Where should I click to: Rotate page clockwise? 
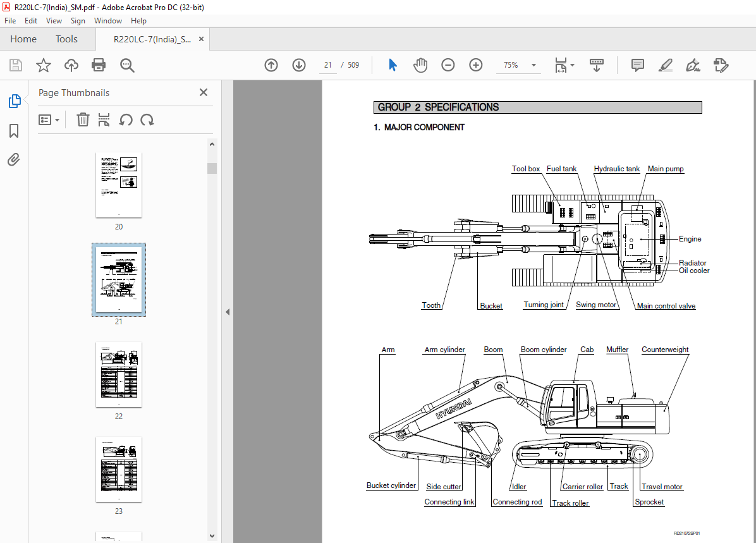147,119
